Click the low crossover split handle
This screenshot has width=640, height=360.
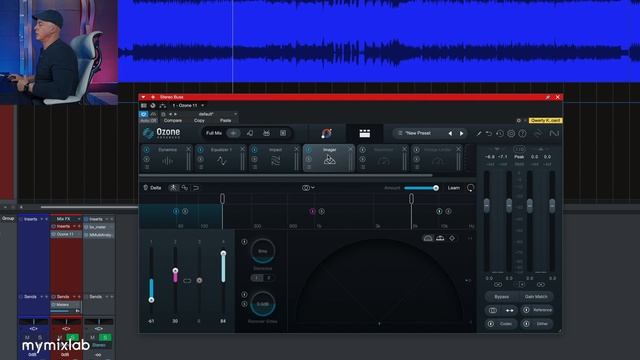point(222,198)
